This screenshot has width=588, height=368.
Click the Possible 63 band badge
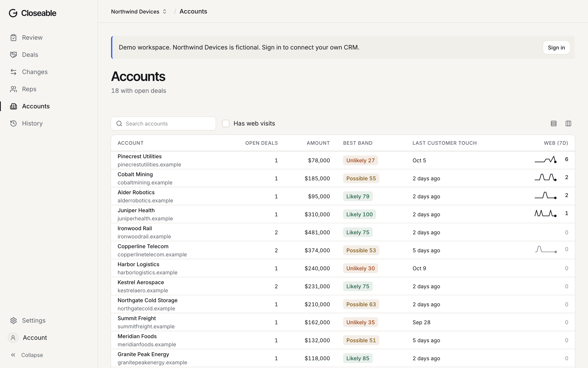tap(361, 305)
